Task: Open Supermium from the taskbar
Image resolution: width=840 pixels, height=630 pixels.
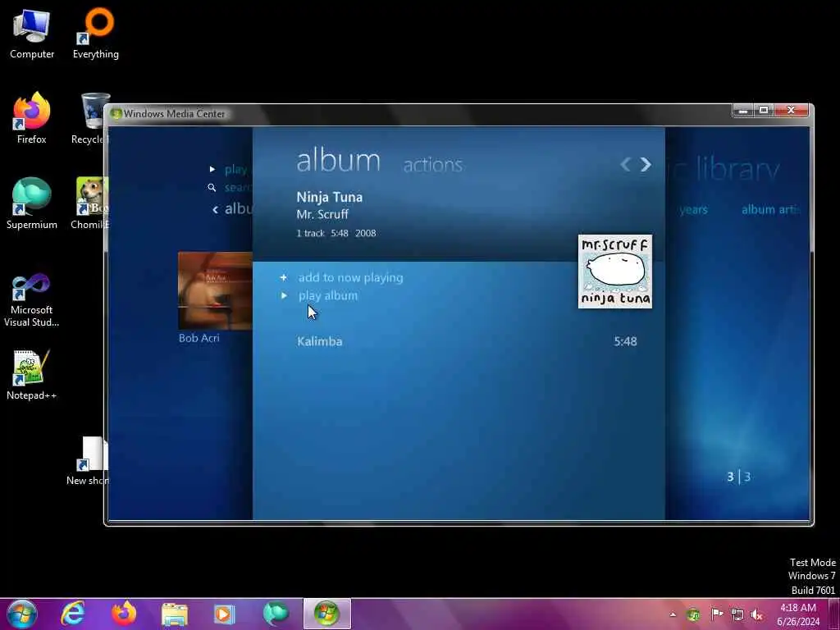Action: click(x=276, y=614)
